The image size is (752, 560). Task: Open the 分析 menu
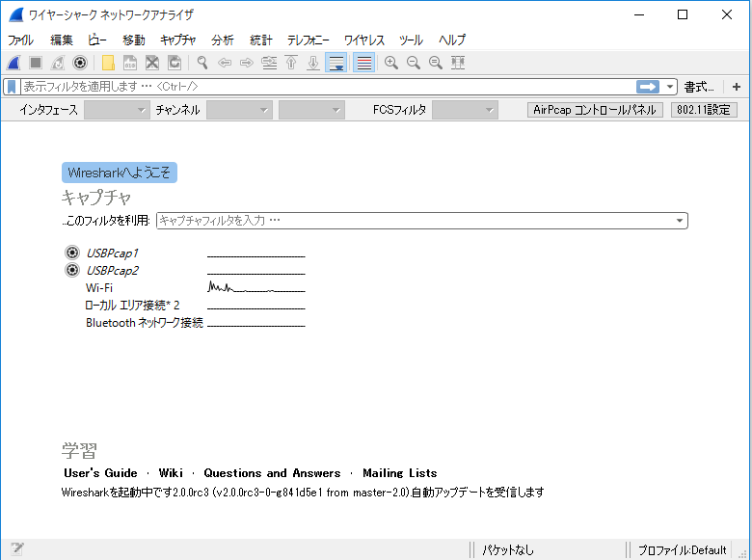[x=223, y=40]
